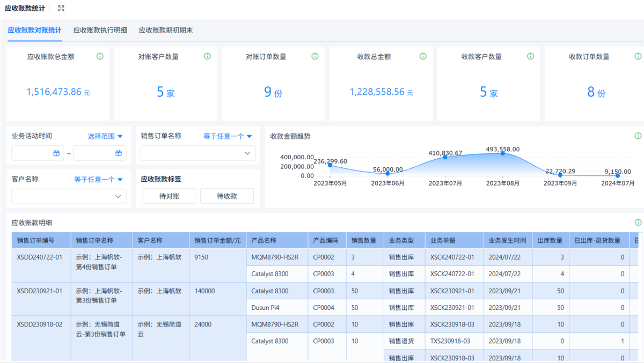Viewport: 644px width, 363px height.
Task: Select order XSDD240722-01 table cell
Action: click(40, 257)
